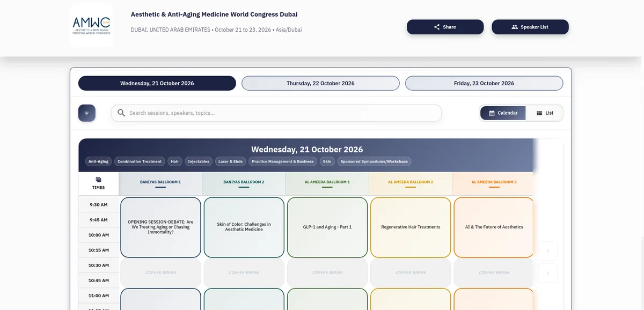Click the 10:30 AM time label
This screenshot has width=644, height=310.
[99, 265]
